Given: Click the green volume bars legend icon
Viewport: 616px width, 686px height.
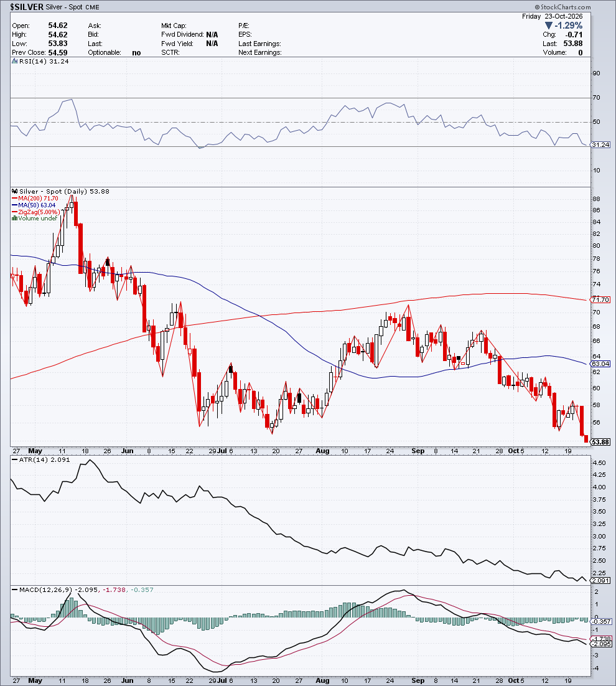Looking at the screenshot, I should 15,218.
